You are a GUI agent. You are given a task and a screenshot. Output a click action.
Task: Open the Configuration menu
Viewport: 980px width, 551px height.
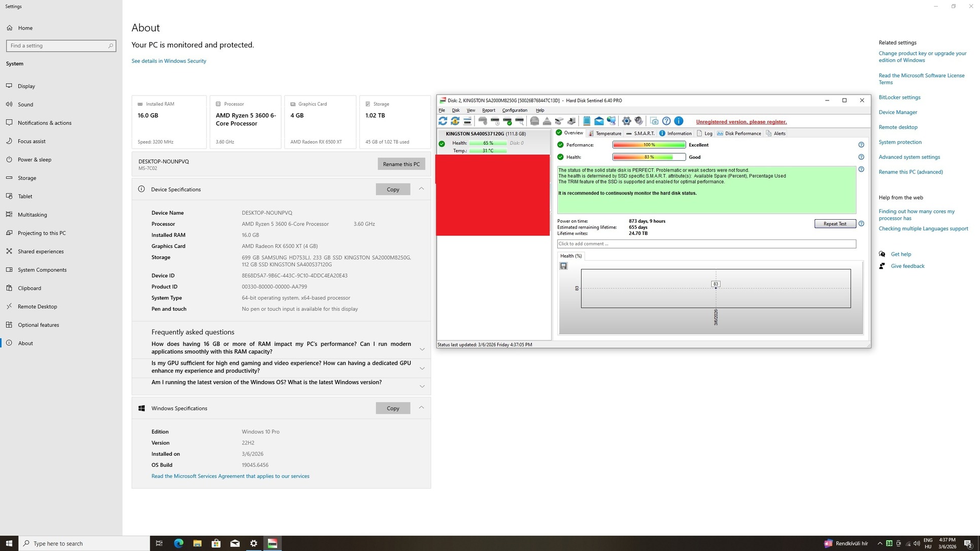click(x=514, y=110)
